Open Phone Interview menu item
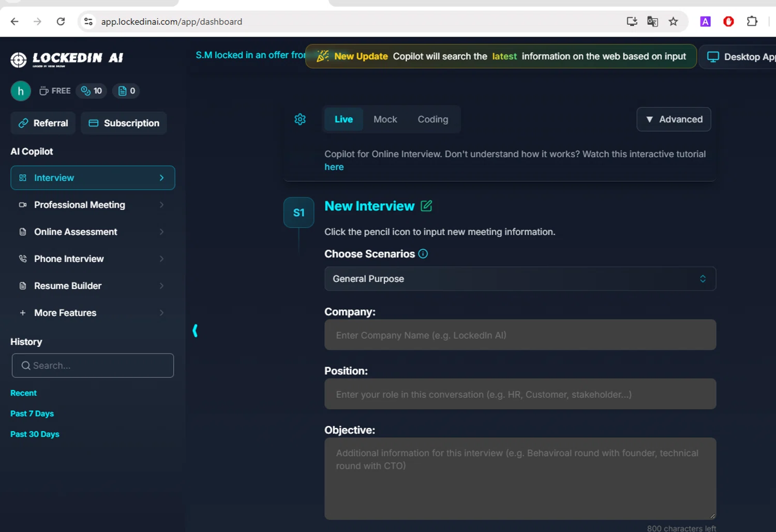Viewport: 776px width, 532px height. (x=93, y=259)
